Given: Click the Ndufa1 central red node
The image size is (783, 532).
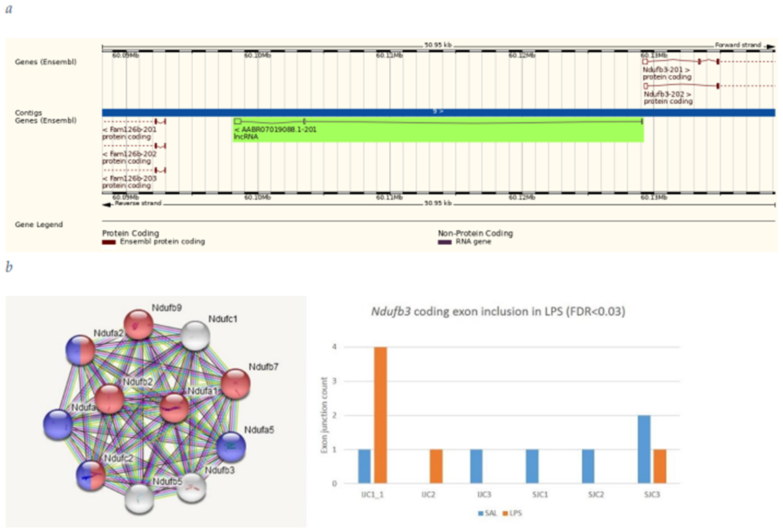Looking at the screenshot, I should click(174, 408).
